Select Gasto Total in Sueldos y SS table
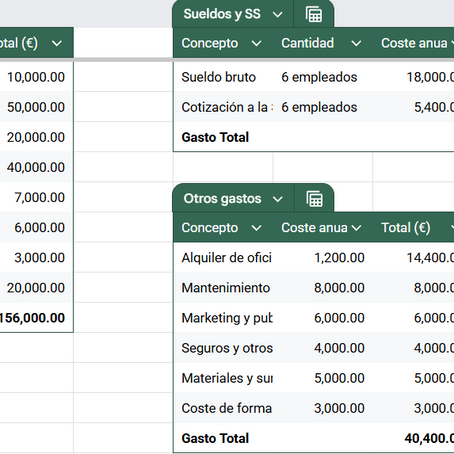This screenshot has width=454, height=454. coord(215,137)
